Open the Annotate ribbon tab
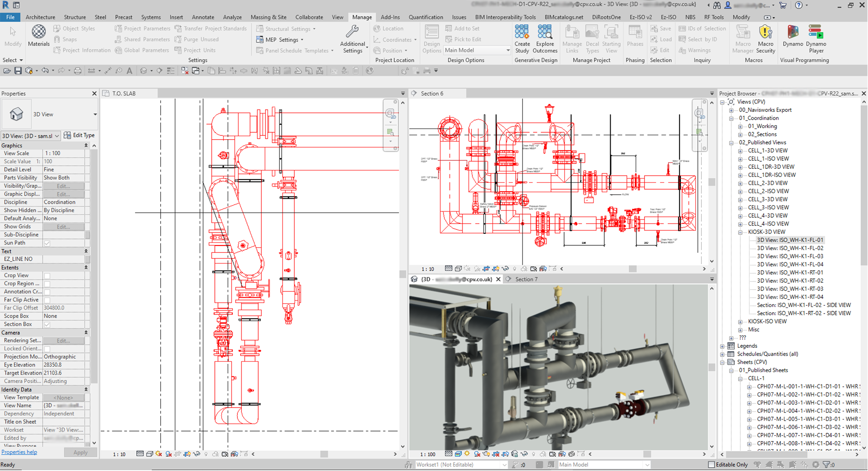Image resolution: width=868 pixels, height=471 pixels. (x=203, y=17)
